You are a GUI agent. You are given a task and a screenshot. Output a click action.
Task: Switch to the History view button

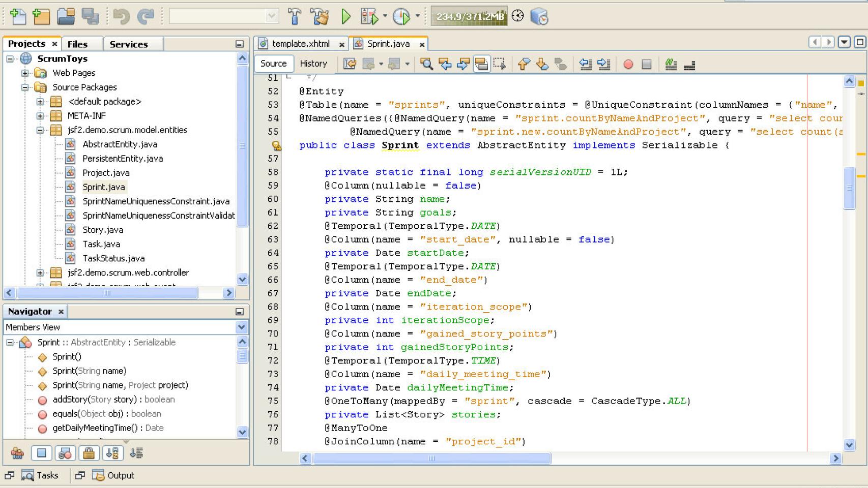click(313, 64)
